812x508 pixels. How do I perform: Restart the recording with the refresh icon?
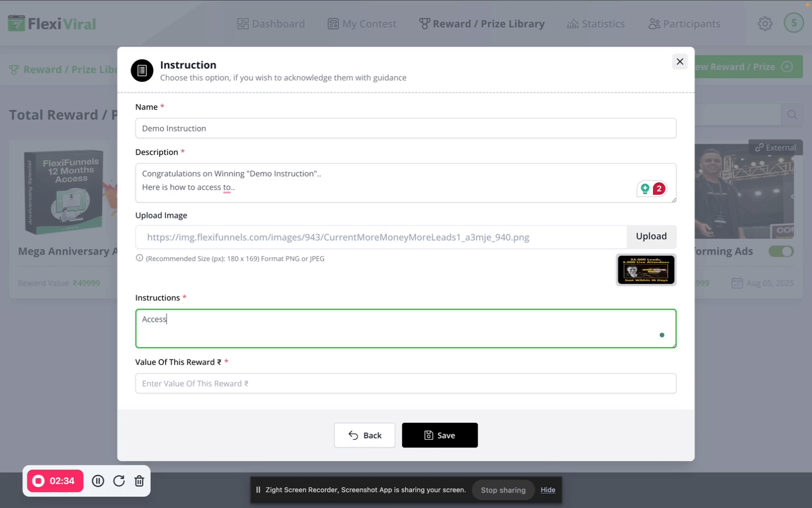(x=119, y=481)
